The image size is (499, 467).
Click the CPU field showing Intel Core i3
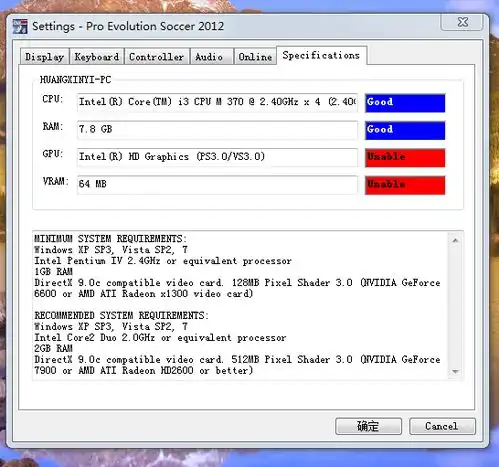[217, 102]
